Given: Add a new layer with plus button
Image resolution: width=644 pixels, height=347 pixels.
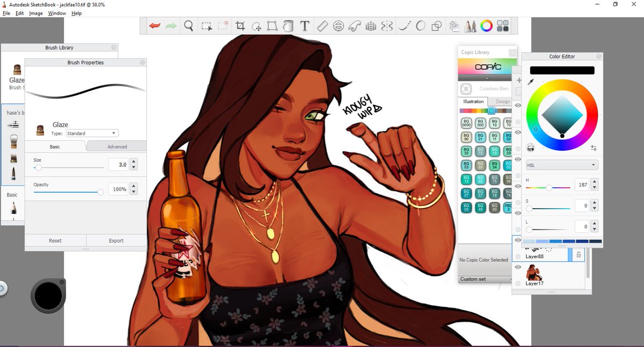Looking at the screenshot, I should pyautogui.click(x=518, y=80).
